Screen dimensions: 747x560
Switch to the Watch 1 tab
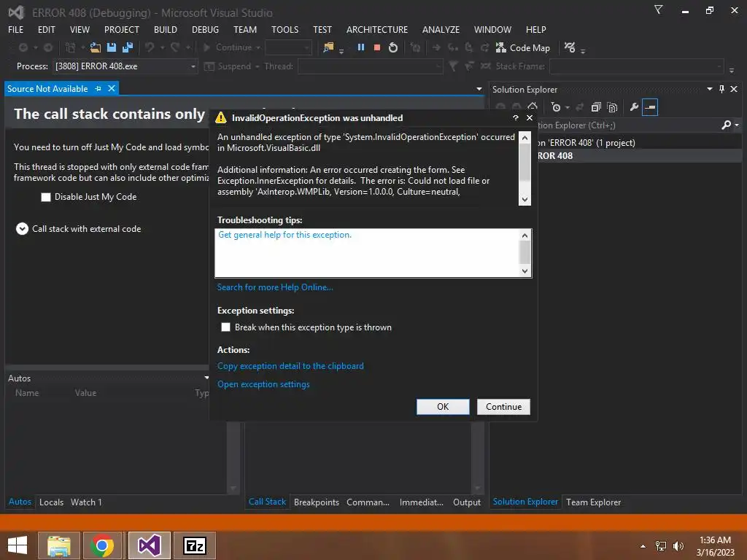tap(86, 502)
